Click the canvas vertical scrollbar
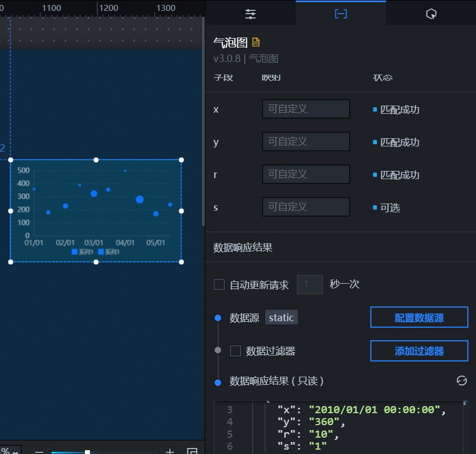476x454 pixels. coord(203,121)
